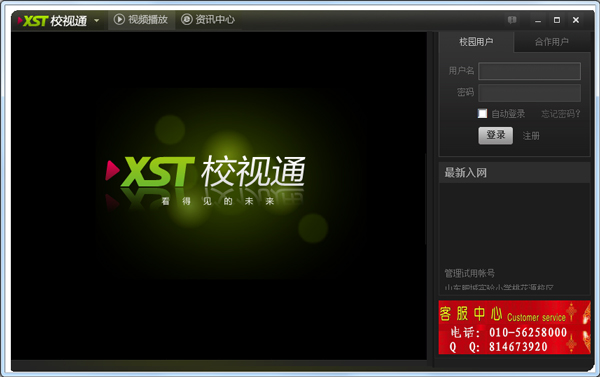Close the 校视通 window

tap(576, 20)
